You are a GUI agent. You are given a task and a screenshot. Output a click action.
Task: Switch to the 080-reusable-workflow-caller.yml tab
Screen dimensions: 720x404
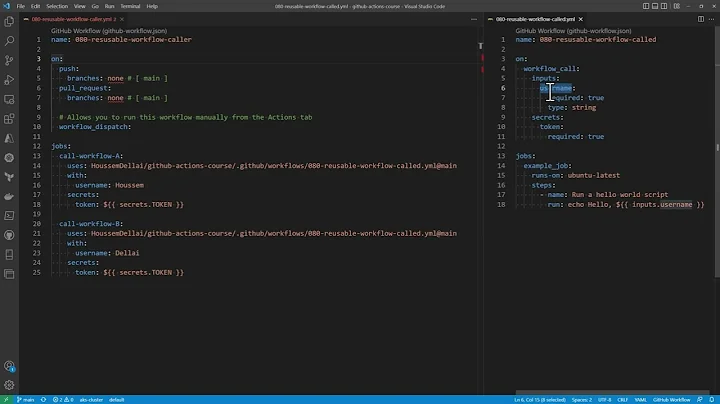point(72,19)
